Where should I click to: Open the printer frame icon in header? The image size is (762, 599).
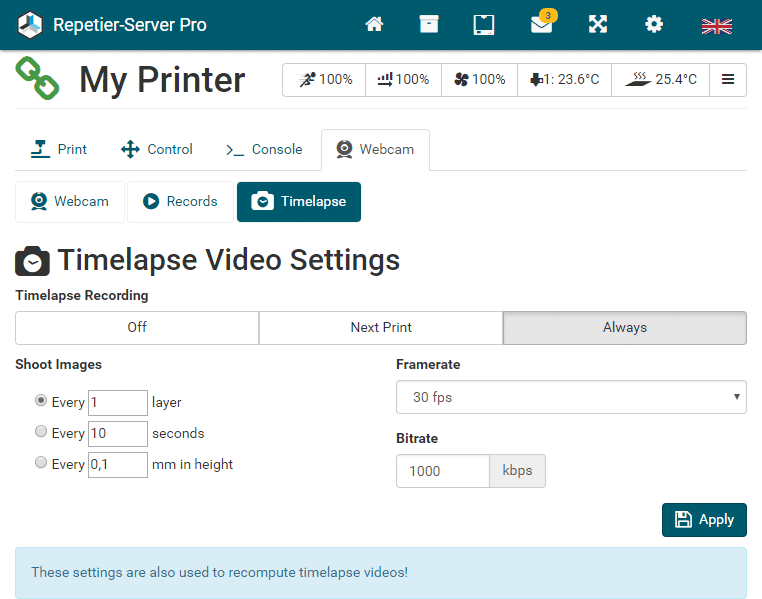pyautogui.click(x=484, y=24)
